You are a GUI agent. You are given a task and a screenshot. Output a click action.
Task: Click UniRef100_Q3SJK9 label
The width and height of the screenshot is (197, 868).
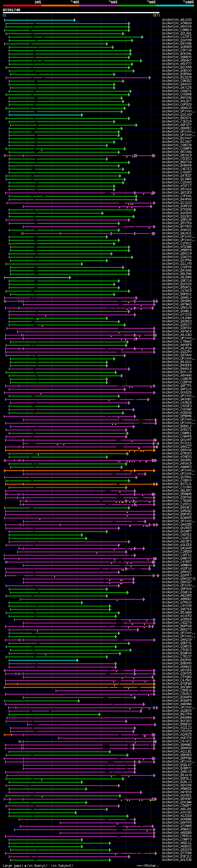(177, 115)
